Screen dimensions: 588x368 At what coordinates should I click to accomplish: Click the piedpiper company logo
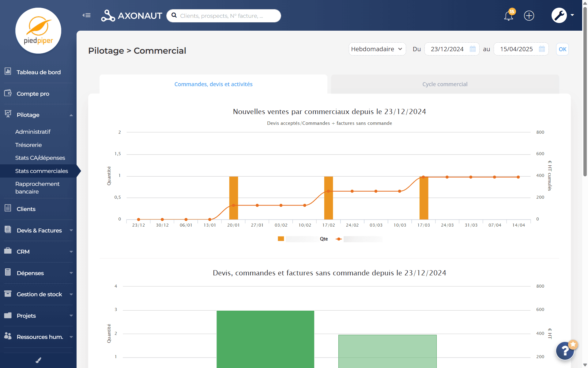(x=38, y=31)
